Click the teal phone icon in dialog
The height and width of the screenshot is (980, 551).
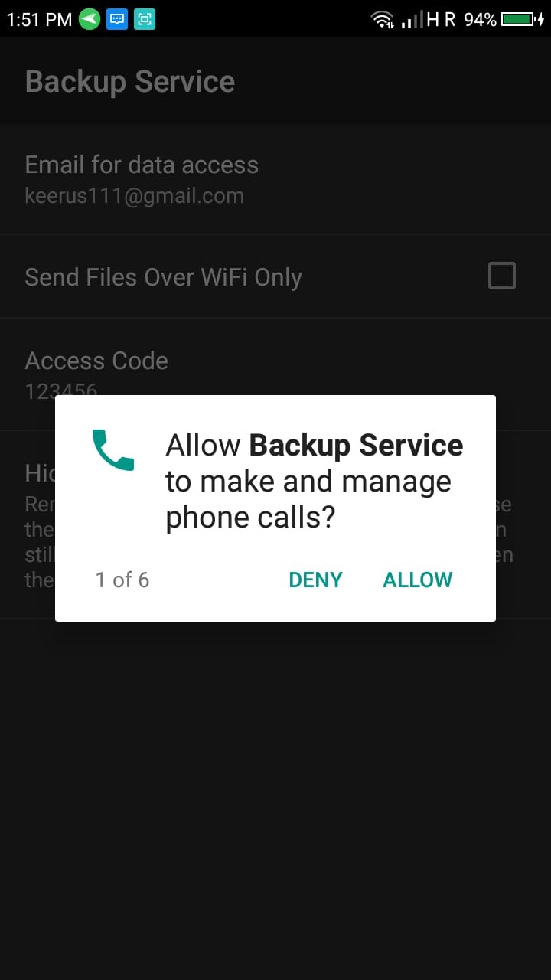click(x=113, y=450)
